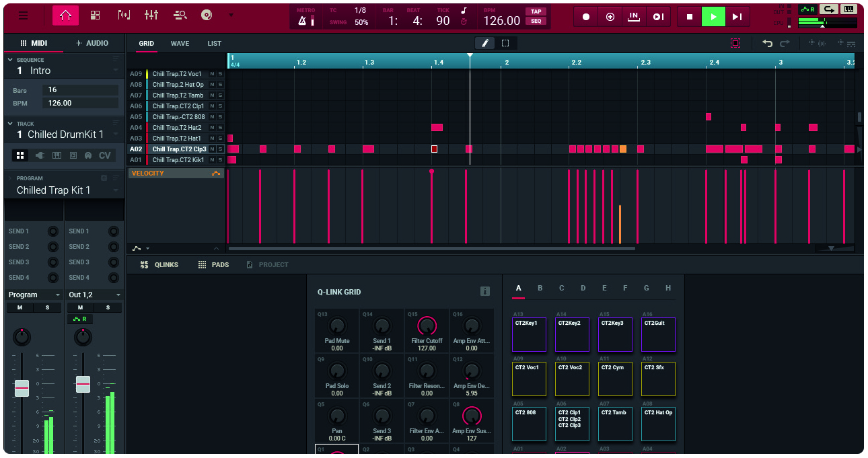
Task: Open the VELOCITY lane automation icon
Action: pyautogui.click(x=215, y=174)
